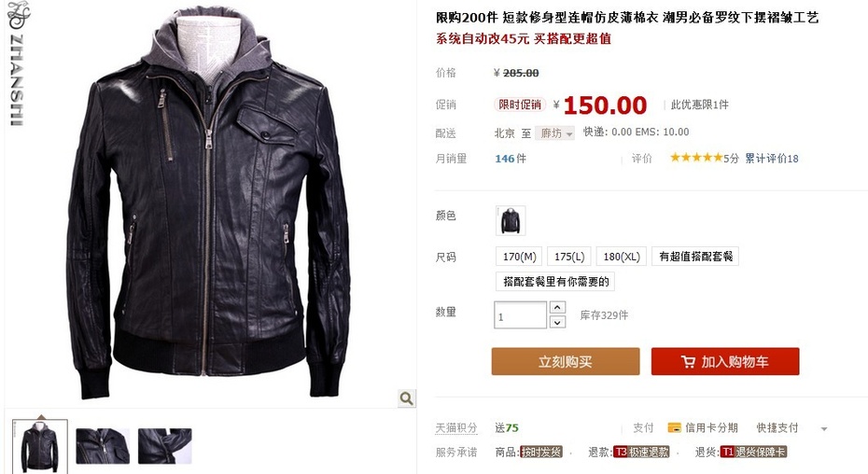Decrease quantity with the down arrow

[557, 322]
